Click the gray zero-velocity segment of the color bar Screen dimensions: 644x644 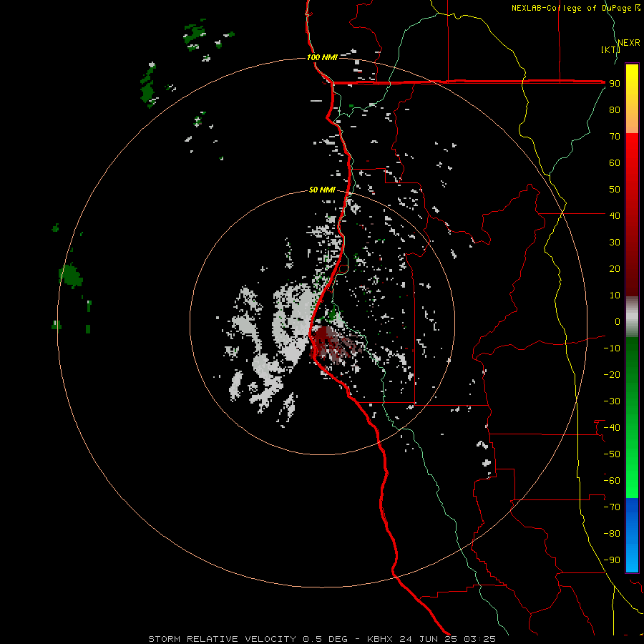[x=632, y=317]
